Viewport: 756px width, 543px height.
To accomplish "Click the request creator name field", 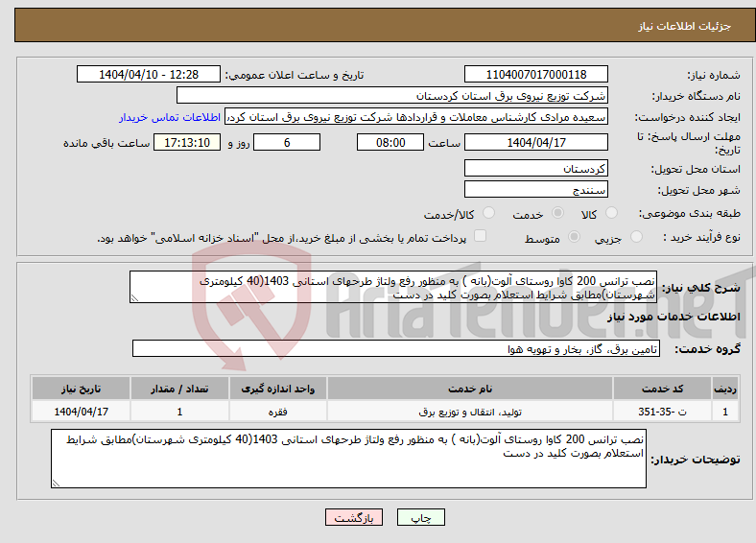I will pos(416,117).
